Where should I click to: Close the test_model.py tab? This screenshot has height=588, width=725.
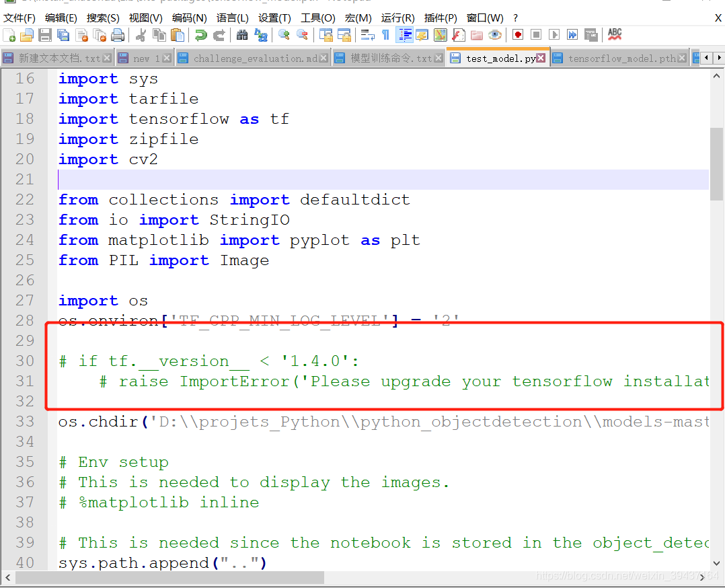(541, 58)
